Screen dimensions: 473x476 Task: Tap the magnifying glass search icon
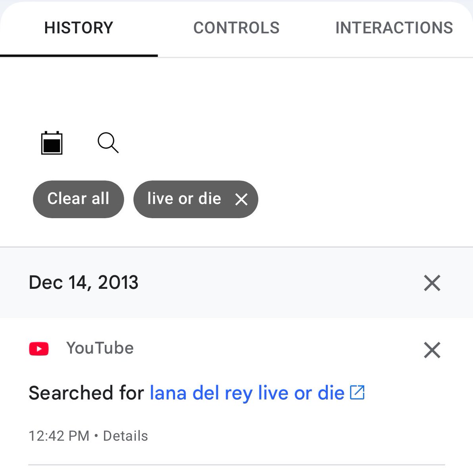[x=108, y=143]
